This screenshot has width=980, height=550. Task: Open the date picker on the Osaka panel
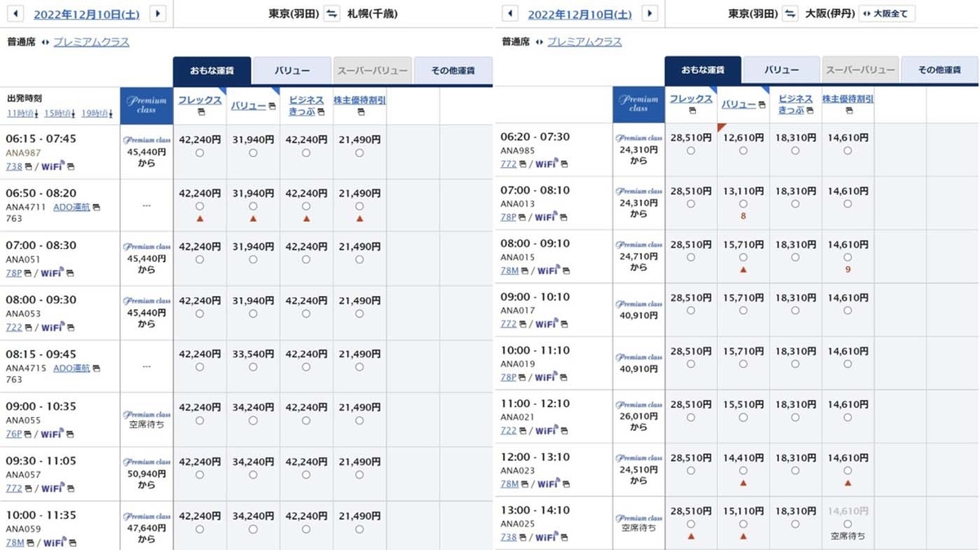pos(579,14)
